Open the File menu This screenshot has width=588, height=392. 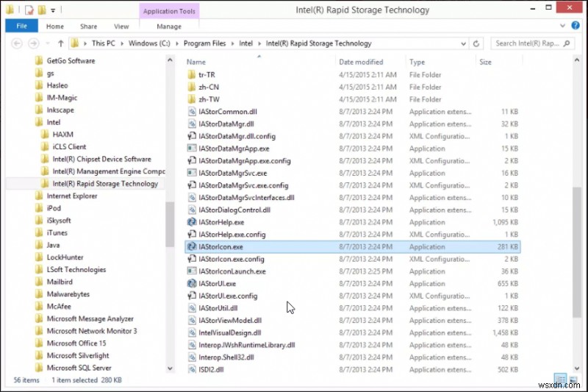pos(22,26)
